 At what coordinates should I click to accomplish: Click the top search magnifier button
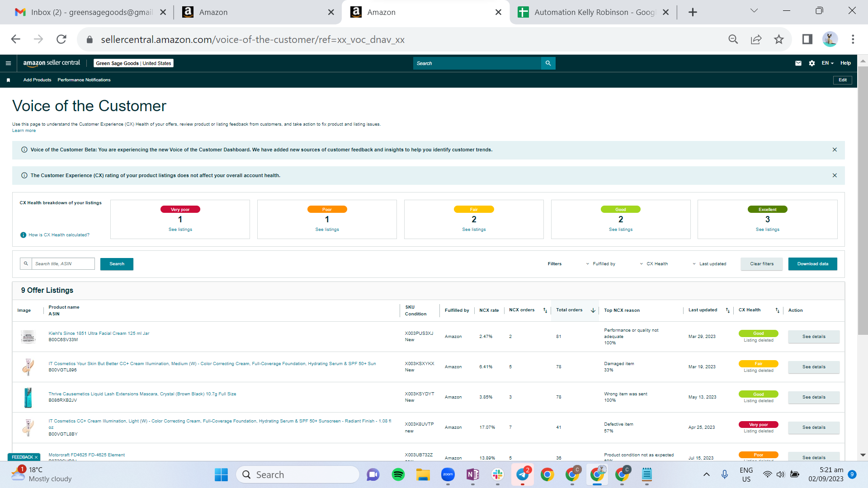(x=548, y=63)
